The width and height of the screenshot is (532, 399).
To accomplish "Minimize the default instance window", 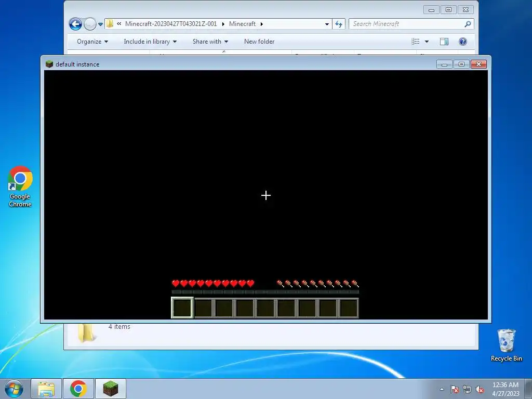I will 444,64.
